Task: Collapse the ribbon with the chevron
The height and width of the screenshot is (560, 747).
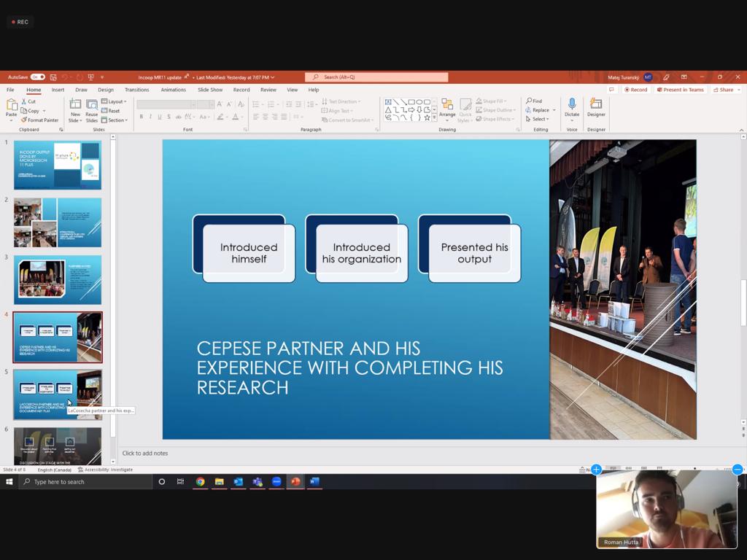Action: 741,130
